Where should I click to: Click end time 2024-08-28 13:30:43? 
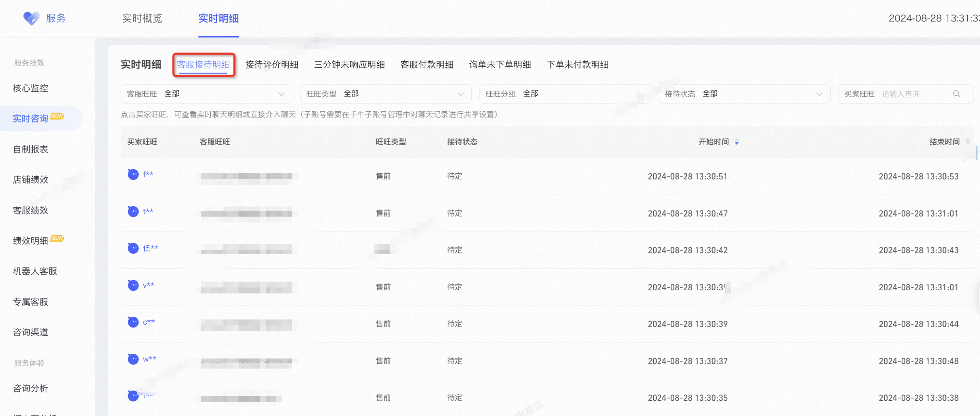point(918,251)
